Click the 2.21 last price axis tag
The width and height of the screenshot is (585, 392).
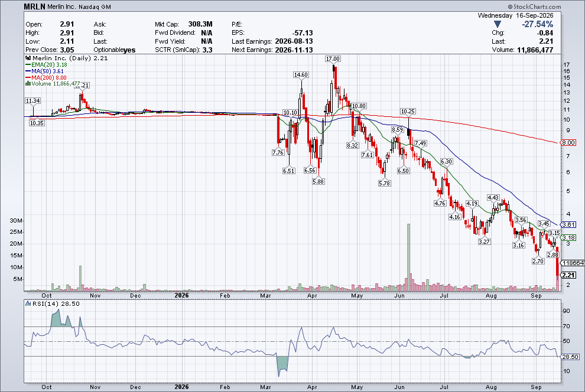point(568,275)
